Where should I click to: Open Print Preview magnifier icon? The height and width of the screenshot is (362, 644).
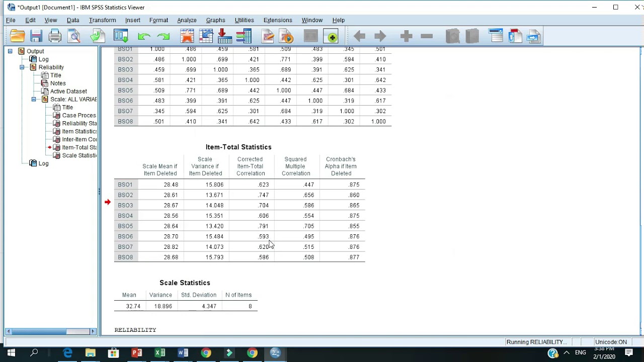click(x=74, y=36)
